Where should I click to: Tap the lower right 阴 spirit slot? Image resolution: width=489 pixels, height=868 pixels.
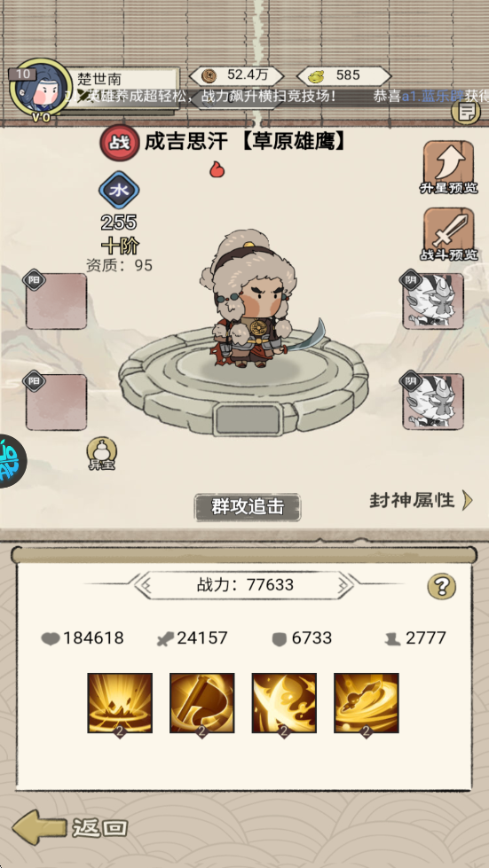click(x=432, y=401)
